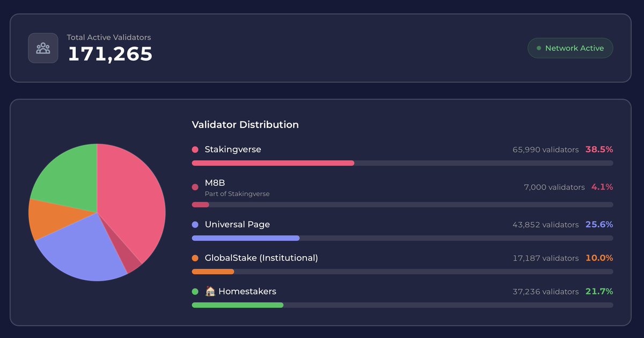Click the Homestakers progress bar

pyautogui.click(x=402, y=305)
